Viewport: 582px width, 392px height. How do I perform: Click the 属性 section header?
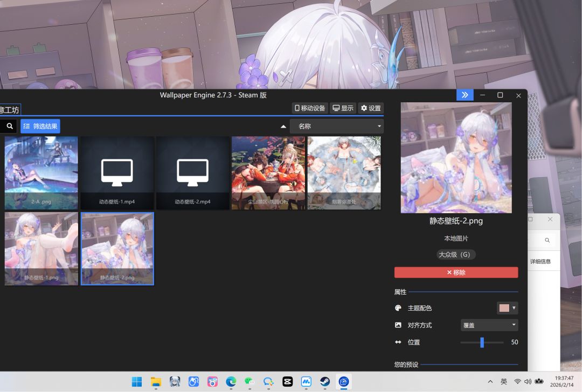(400, 292)
